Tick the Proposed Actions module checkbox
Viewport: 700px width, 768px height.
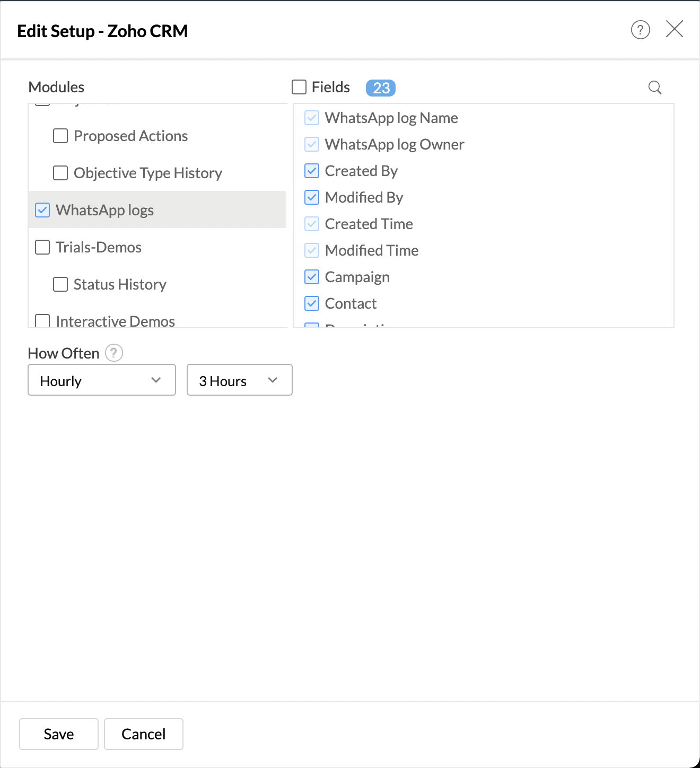pyautogui.click(x=60, y=136)
